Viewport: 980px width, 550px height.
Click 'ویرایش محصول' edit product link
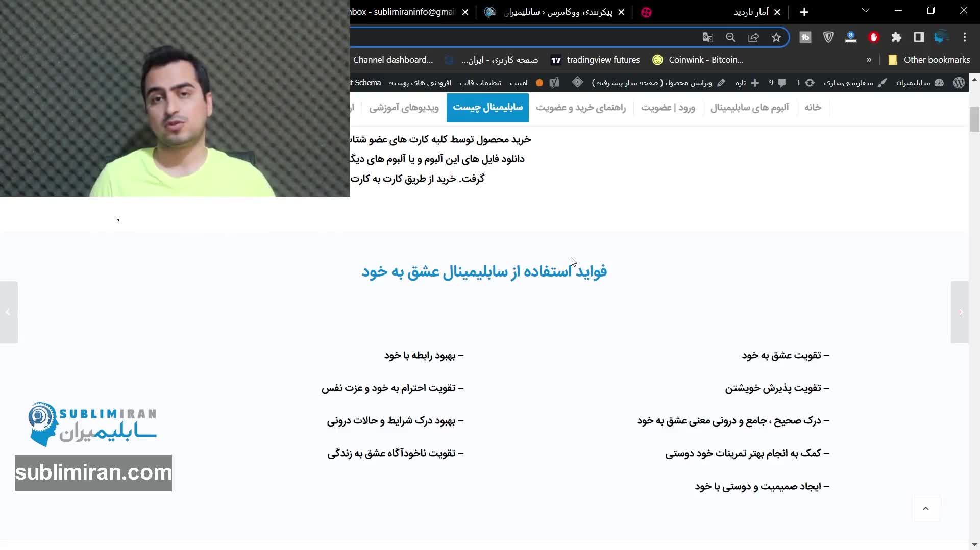point(688,83)
